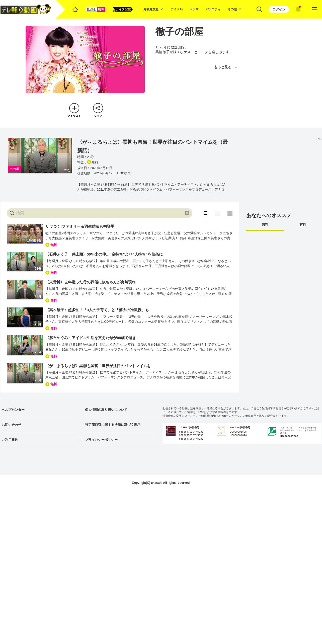The width and height of the screenshot is (322, 644).
Task: Open 見逃し無料 section
Action: (x=96, y=9)
